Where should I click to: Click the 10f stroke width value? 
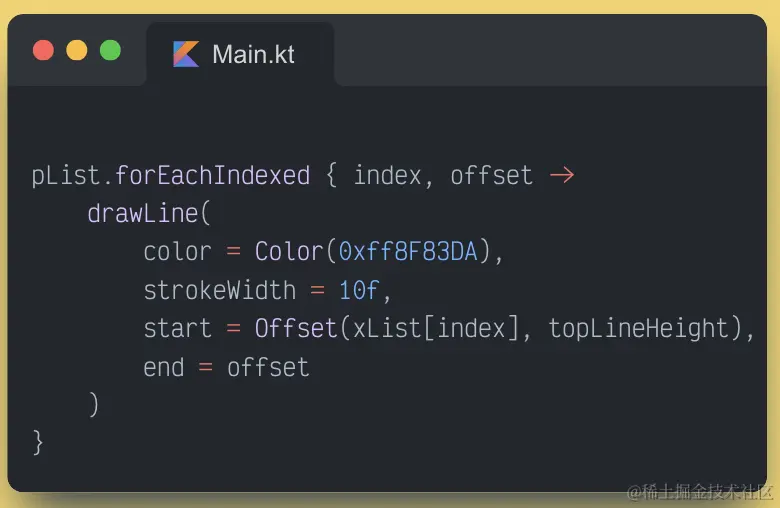(359, 291)
